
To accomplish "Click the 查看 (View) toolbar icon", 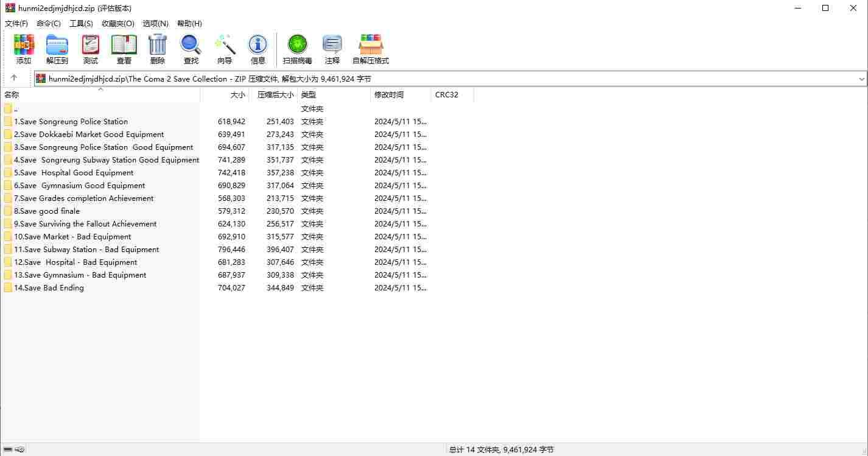I will coord(124,49).
